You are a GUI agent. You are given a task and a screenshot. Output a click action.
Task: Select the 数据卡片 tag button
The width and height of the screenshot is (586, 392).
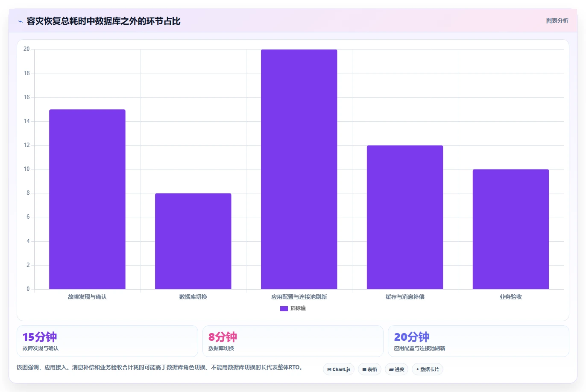(x=428, y=369)
